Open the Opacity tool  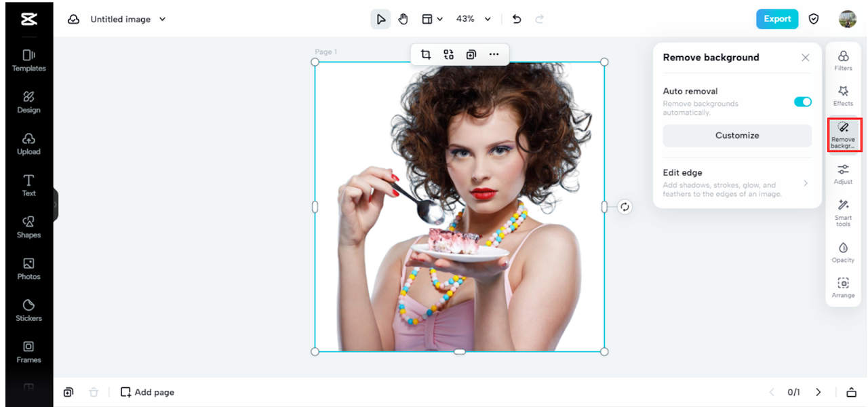tap(844, 252)
